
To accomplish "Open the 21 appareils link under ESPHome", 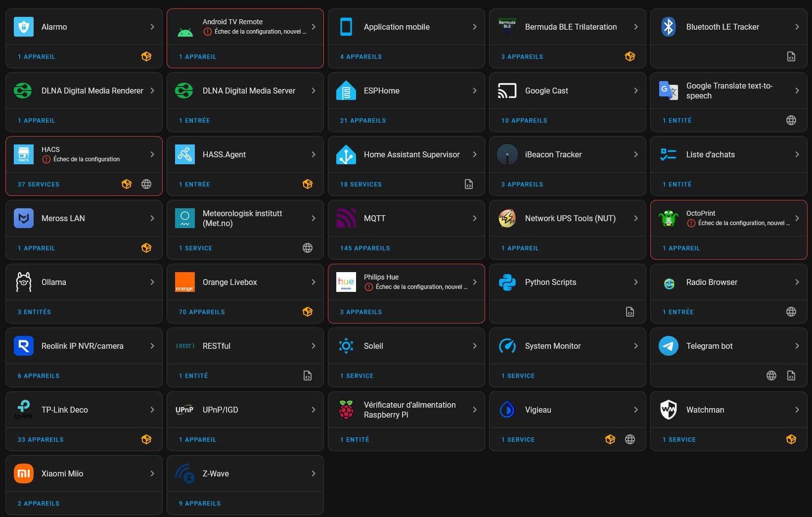I will click(363, 121).
